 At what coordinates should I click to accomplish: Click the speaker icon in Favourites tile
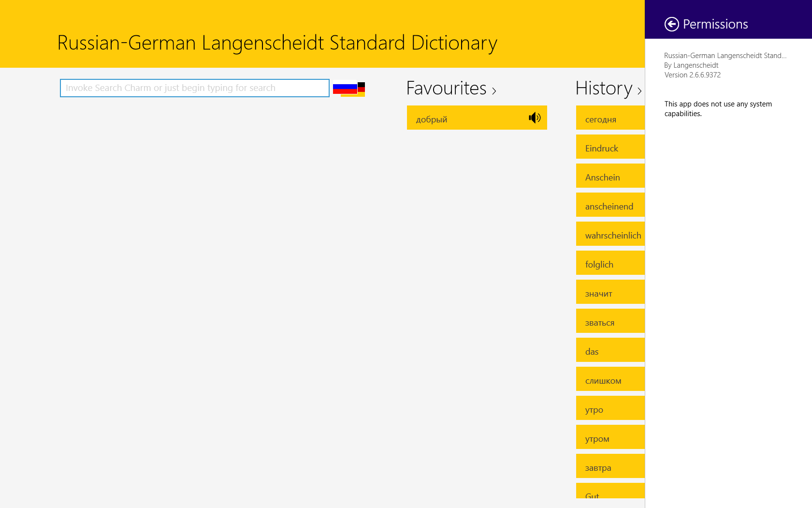[535, 118]
